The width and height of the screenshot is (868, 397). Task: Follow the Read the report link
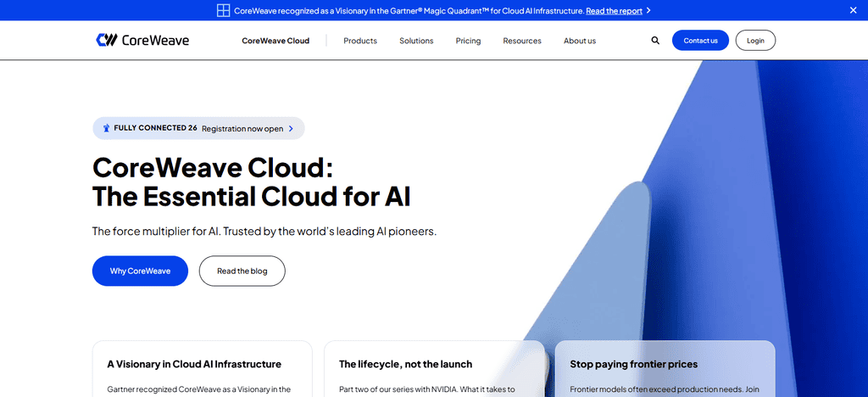tap(614, 10)
